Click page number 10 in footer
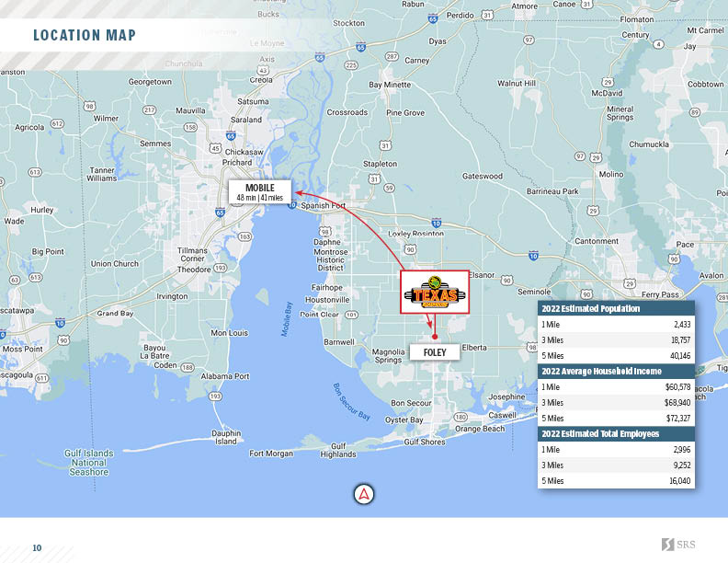The height and width of the screenshot is (563, 728). coord(37,548)
